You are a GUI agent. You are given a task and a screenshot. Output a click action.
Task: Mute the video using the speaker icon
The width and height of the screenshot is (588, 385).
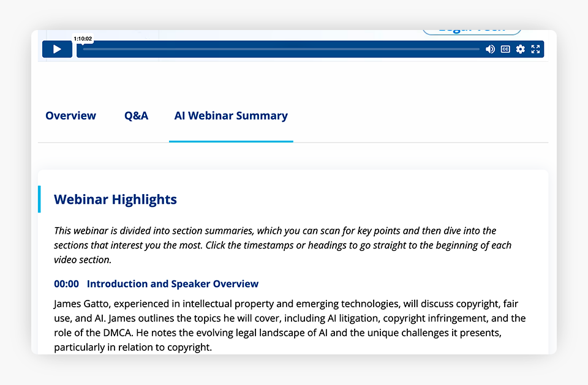click(x=490, y=50)
